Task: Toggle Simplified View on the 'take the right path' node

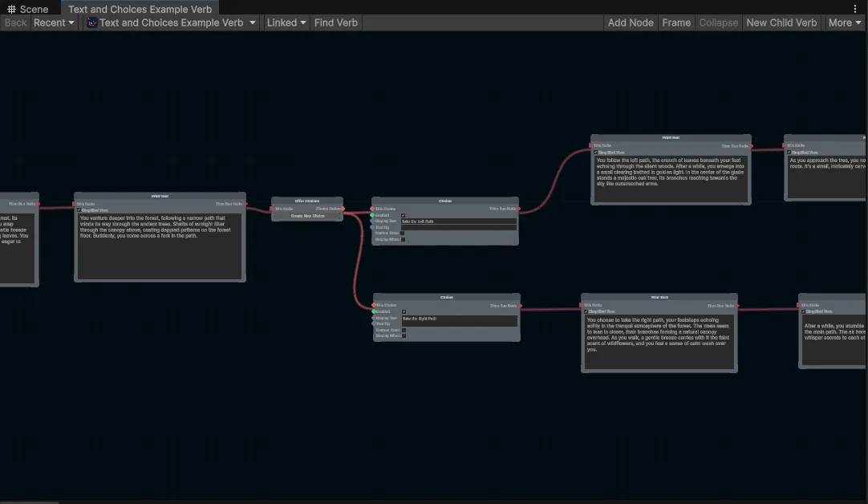Action: click(586, 312)
